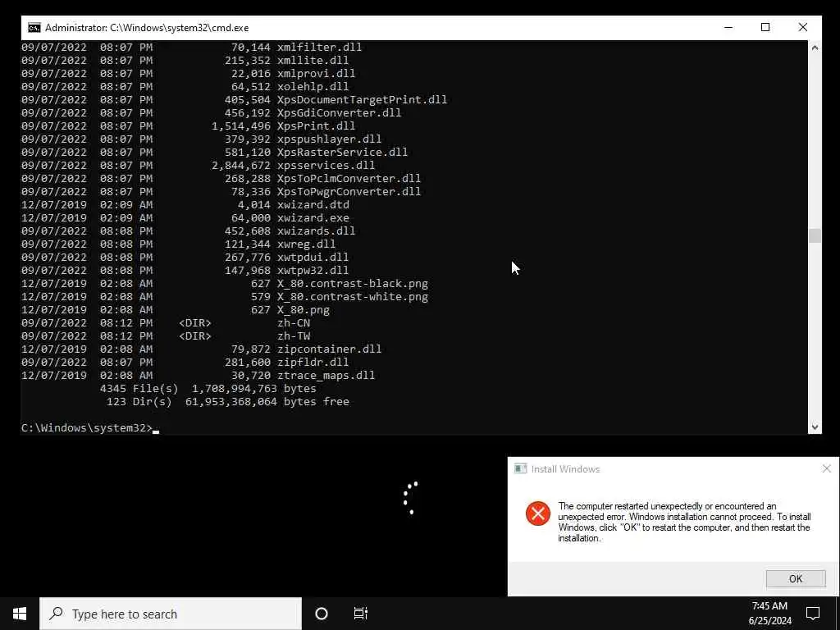Click X_80.contrast-white.png in the listing
This screenshot has width=840, height=630.
click(x=353, y=296)
